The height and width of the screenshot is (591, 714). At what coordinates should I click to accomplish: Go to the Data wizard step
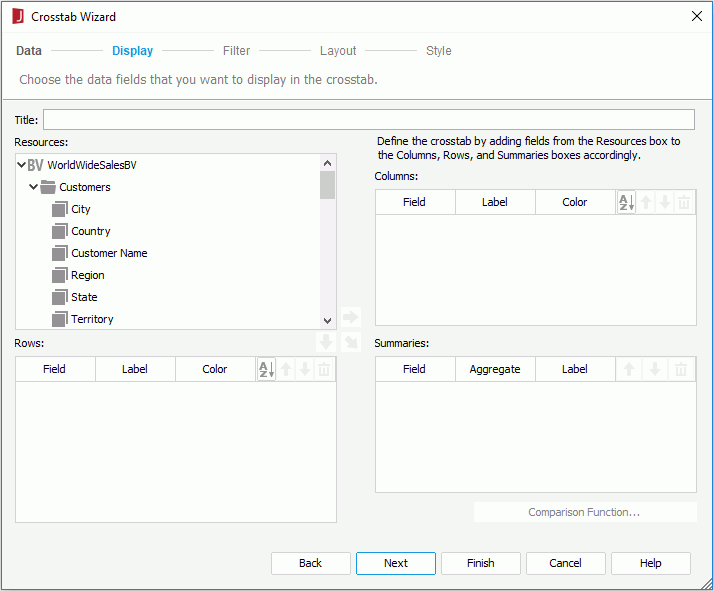click(x=29, y=51)
